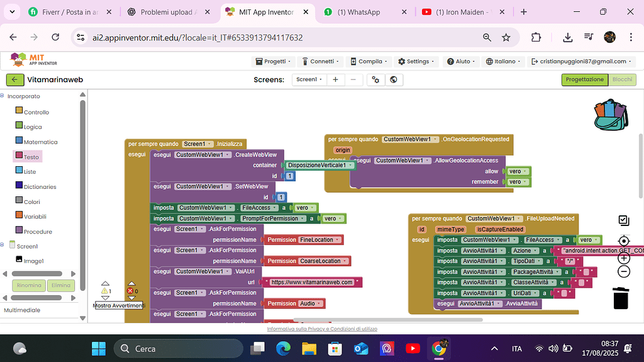This screenshot has width=644, height=362.
Task: Bookmark this page with star icon
Action: click(506, 37)
